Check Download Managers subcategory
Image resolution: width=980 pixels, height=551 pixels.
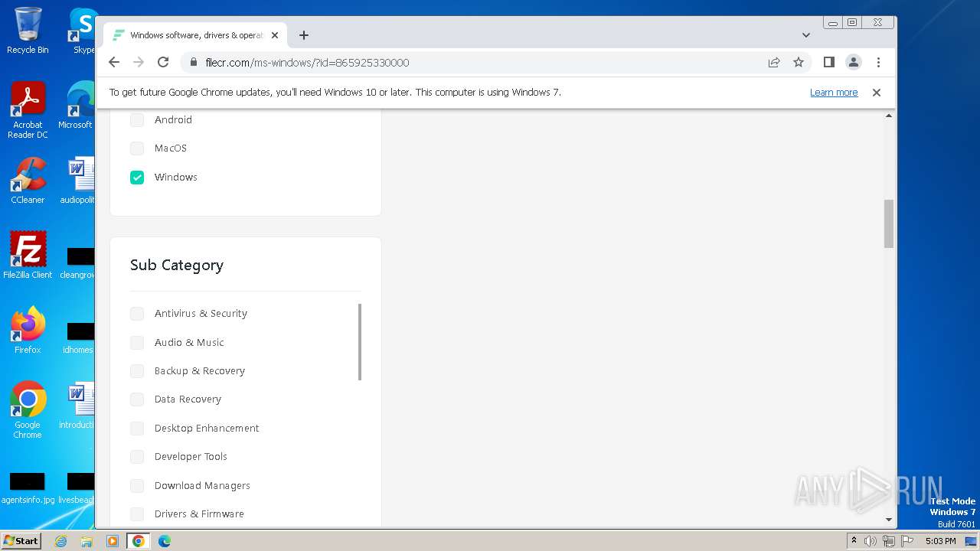[x=137, y=486]
